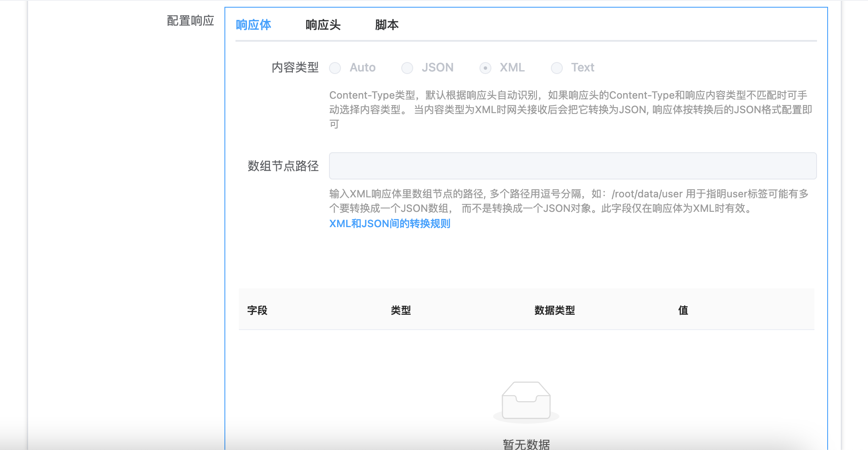Click the 数组节点路径 label
The image size is (868, 450).
tap(283, 166)
